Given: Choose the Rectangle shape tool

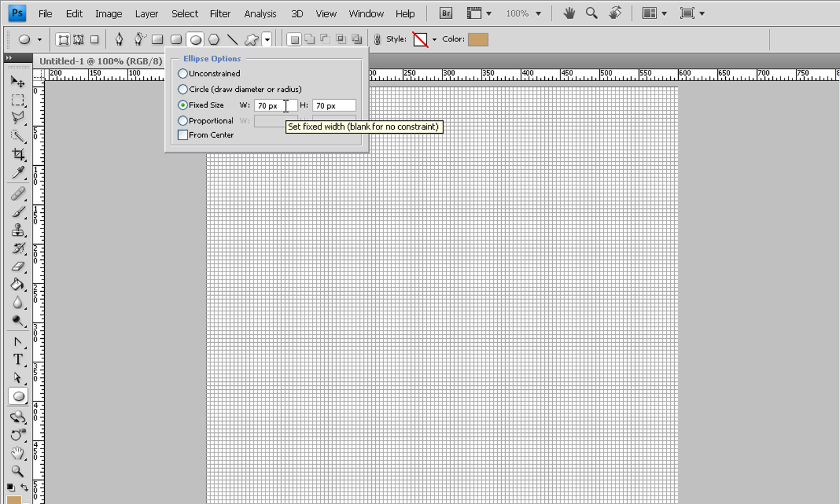Looking at the screenshot, I should 157,39.
